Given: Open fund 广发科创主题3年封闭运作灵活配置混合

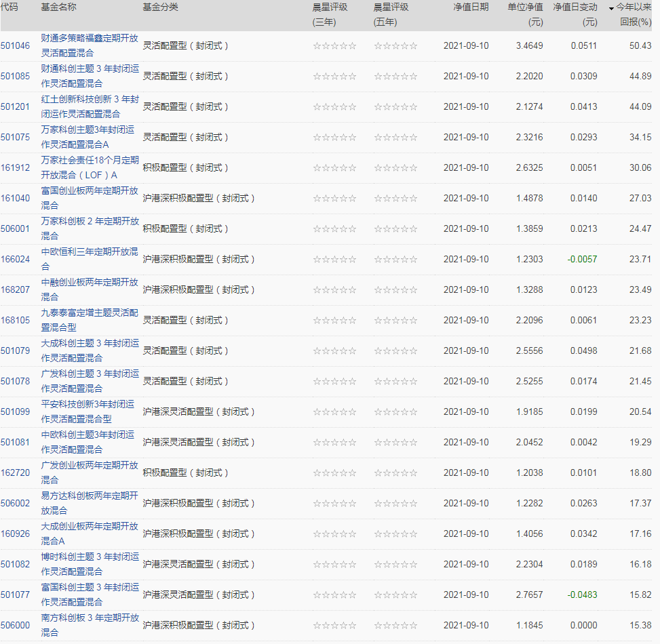Looking at the screenshot, I should (x=90, y=381).
